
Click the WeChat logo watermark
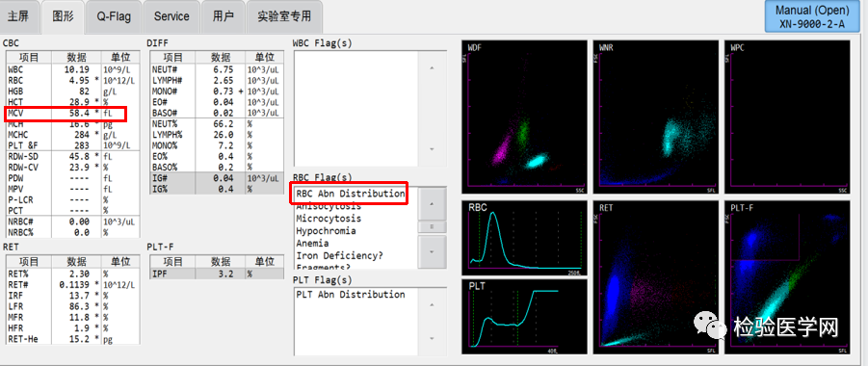709,327
